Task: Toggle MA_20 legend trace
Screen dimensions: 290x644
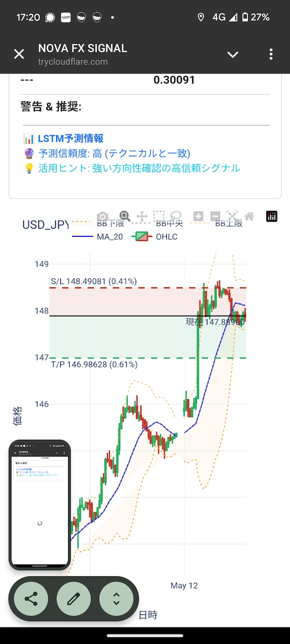Action: coord(97,237)
